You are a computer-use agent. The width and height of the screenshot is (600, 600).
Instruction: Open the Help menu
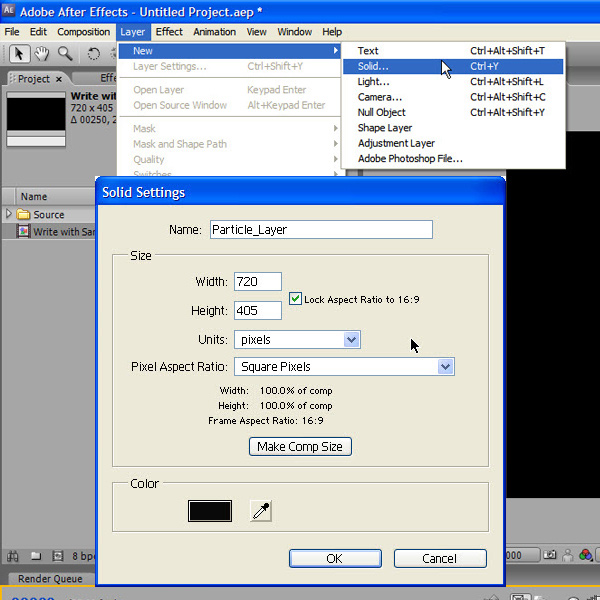(332, 32)
